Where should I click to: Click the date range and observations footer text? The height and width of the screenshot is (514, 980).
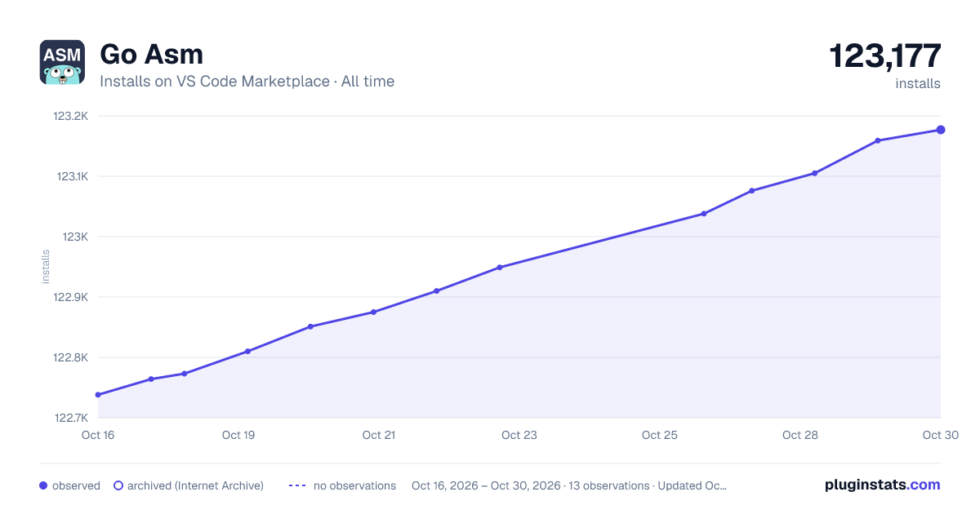click(x=569, y=485)
